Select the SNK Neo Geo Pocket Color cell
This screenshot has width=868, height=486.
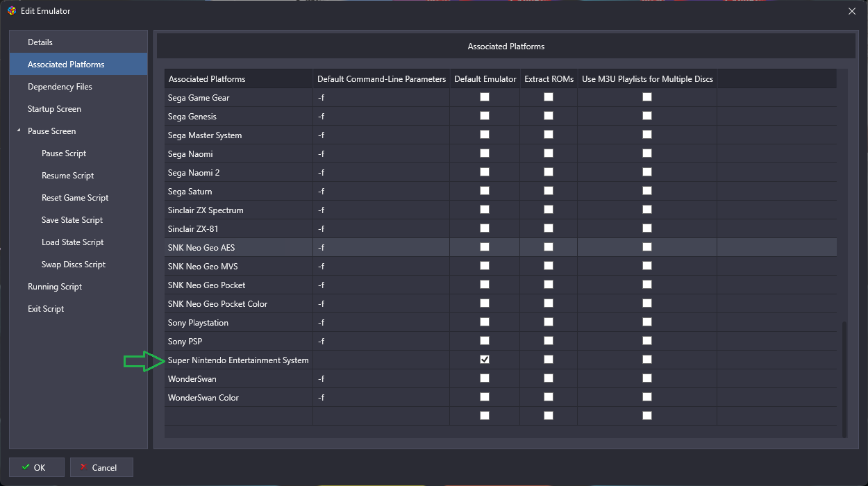coord(238,304)
